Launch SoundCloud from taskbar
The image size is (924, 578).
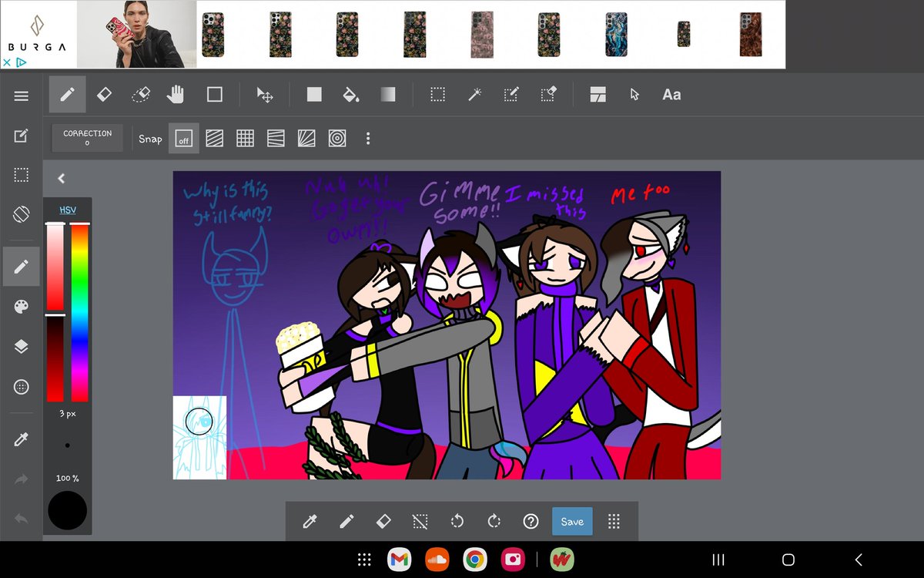tap(437, 560)
